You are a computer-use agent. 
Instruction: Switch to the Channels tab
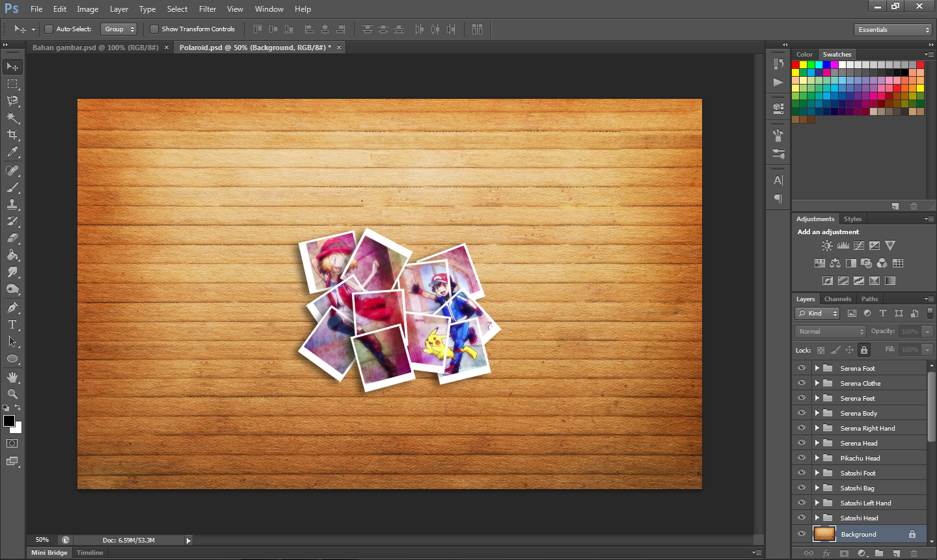(x=838, y=299)
